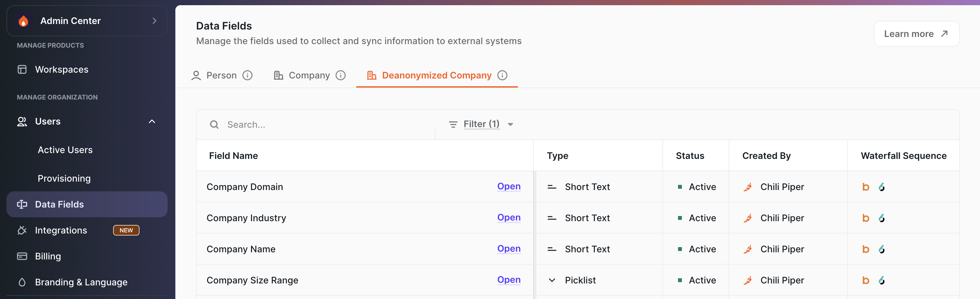Click the info icon beside Company tab
The height and width of the screenshot is (299, 980).
point(341,75)
